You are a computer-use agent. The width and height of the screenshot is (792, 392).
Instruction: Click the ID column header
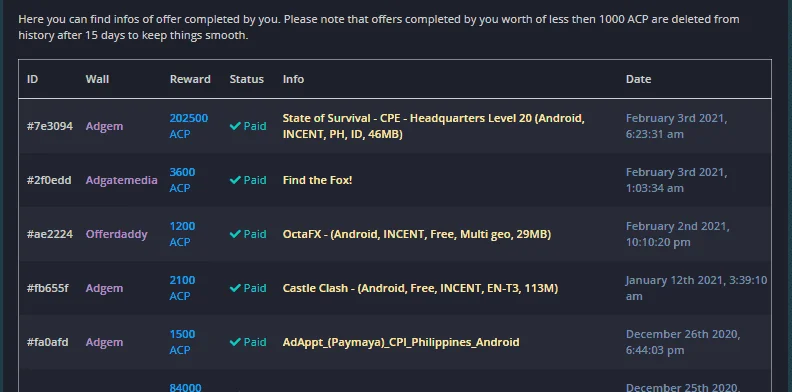(x=32, y=79)
